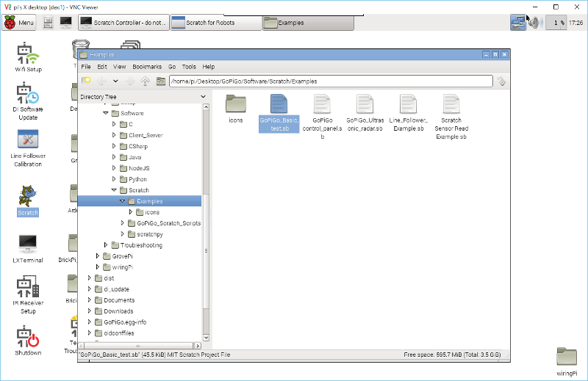Select the GoPiGo_Basic_test.sb file
This screenshot has height=381, width=588.
coord(279,113)
